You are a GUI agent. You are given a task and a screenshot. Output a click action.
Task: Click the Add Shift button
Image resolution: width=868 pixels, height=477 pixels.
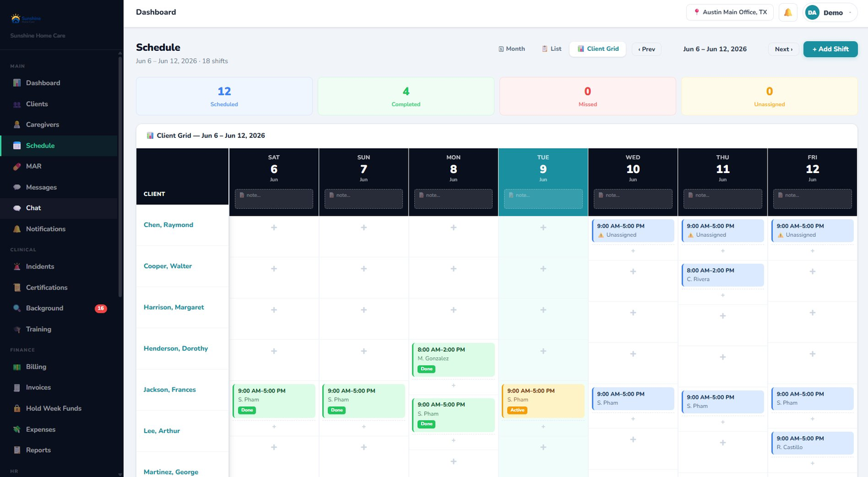click(x=830, y=49)
